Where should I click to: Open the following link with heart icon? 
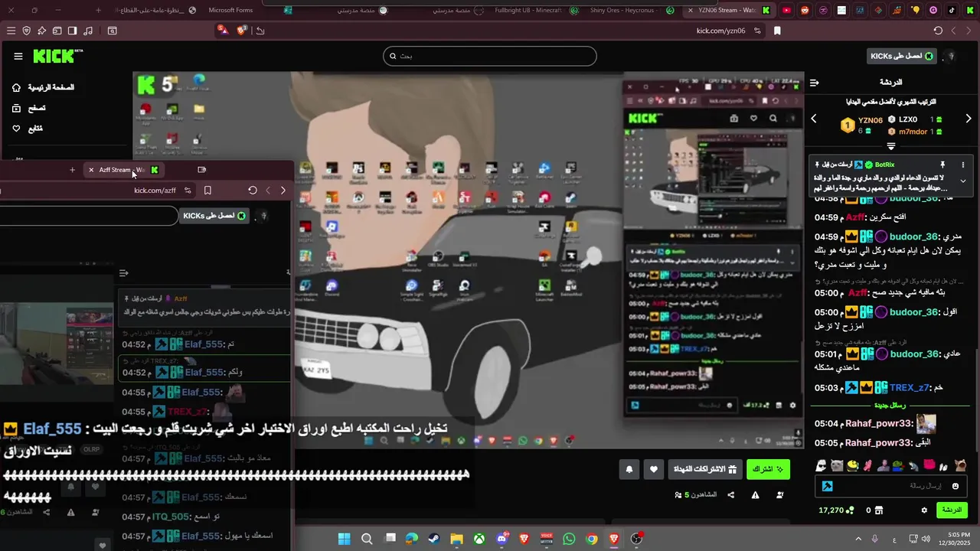click(x=28, y=129)
